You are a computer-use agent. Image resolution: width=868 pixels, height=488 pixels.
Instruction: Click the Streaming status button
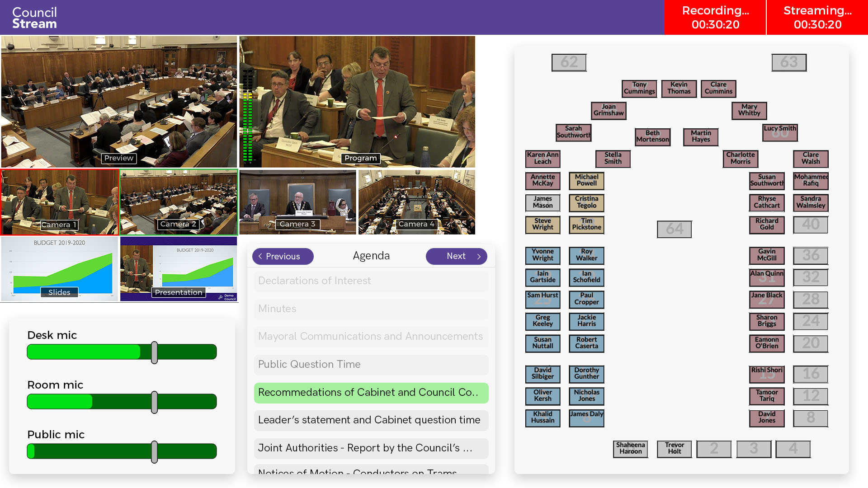click(x=817, y=18)
